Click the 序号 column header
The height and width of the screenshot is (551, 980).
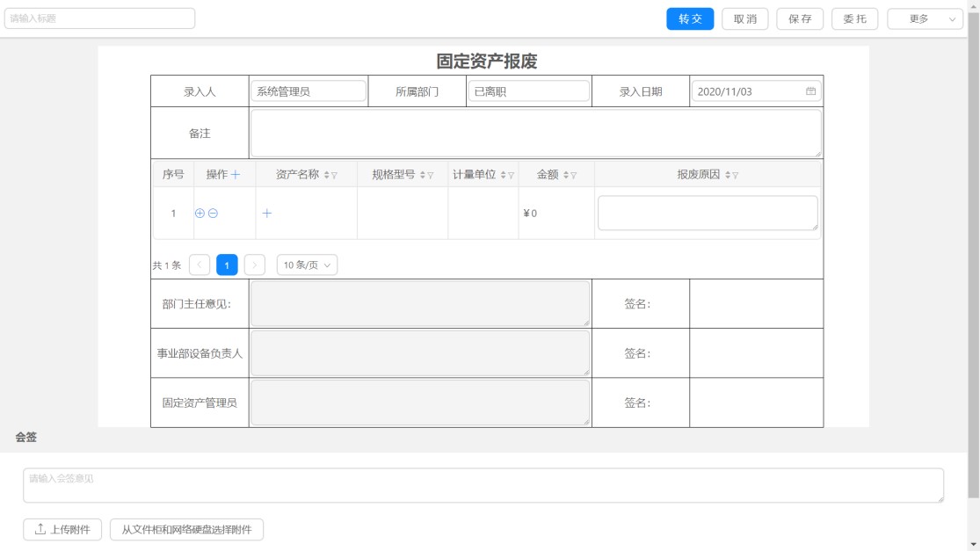[173, 174]
